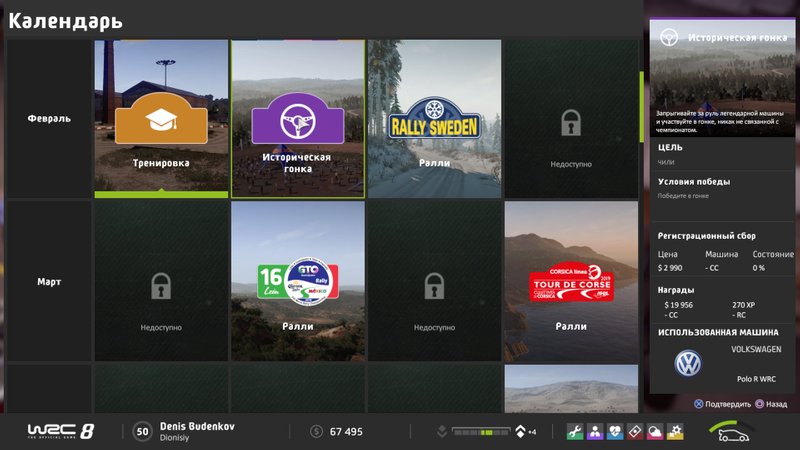800x450 pixels.
Task: Open the Rally Sweden event logo
Action: click(x=435, y=118)
